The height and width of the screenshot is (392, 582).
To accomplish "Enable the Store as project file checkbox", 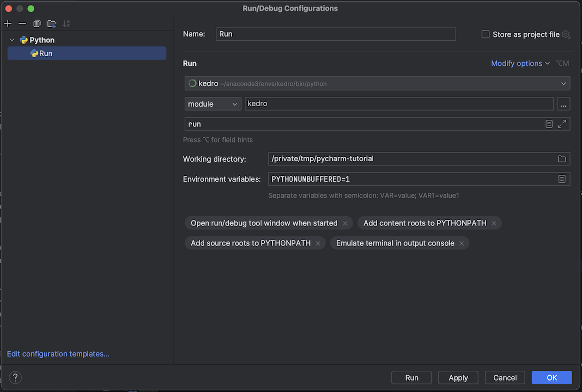I will coord(486,34).
